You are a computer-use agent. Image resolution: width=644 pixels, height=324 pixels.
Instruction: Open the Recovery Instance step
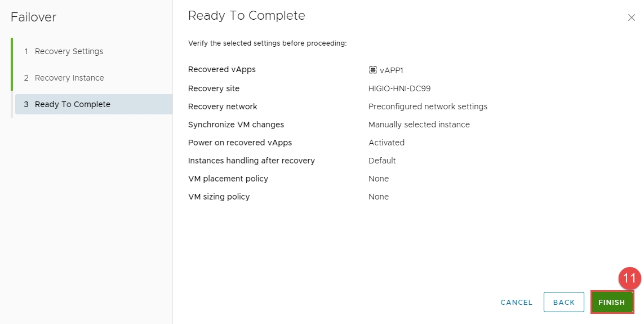coord(69,78)
